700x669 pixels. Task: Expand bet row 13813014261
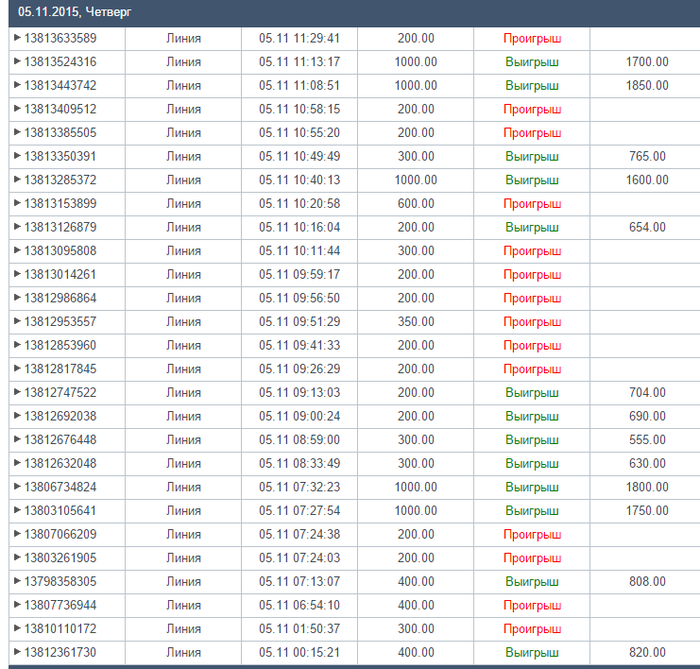pyautogui.click(x=17, y=274)
